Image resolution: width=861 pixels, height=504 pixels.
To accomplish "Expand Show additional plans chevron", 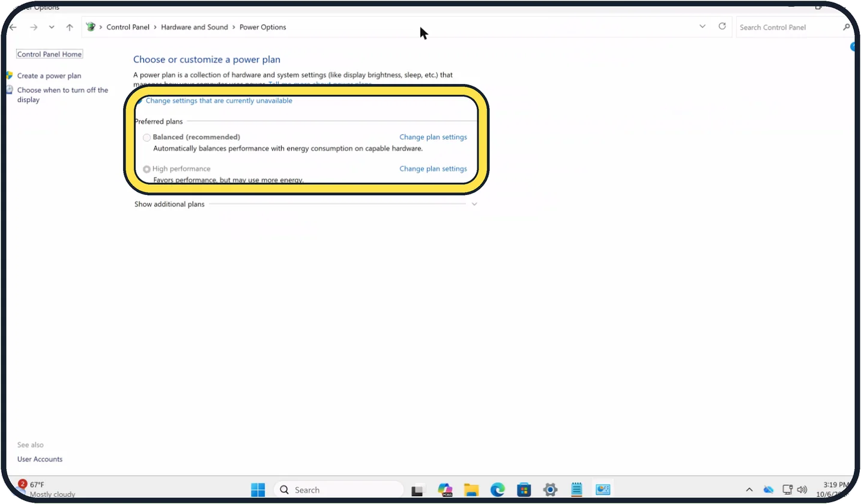I will [474, 204].
